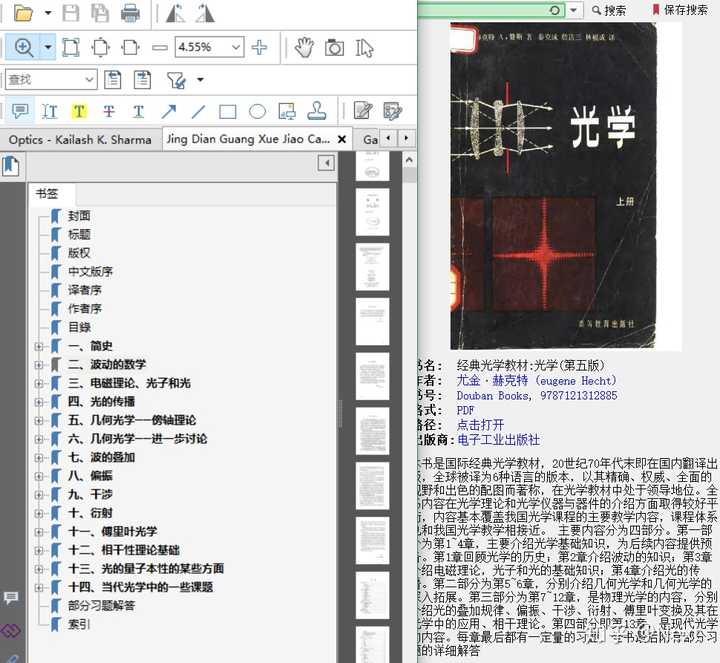
Task: Expand the 三、电磁理论、光子和光 node
Action: [x=39, y=383]
